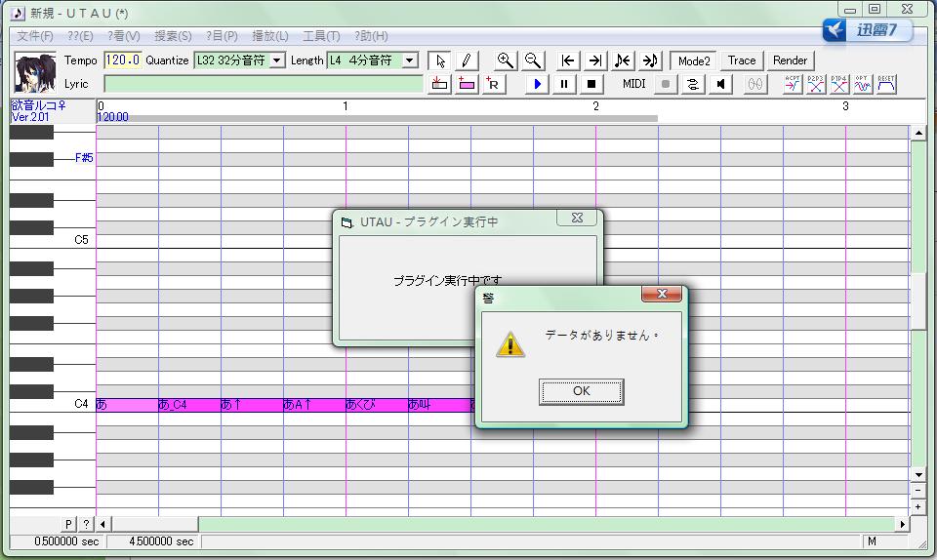Click horizontal scrollbar left arrow

click(102, 524)
